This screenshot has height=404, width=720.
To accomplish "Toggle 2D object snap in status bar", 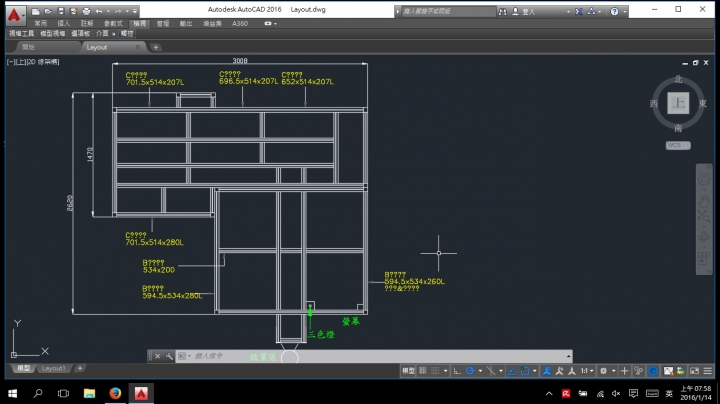I will (x=524, y=370).
